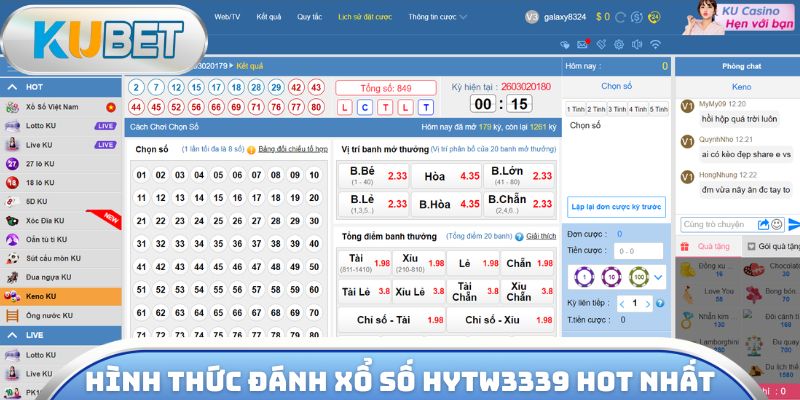Bet on B.Lớn (41-80) option

point(519,176)
